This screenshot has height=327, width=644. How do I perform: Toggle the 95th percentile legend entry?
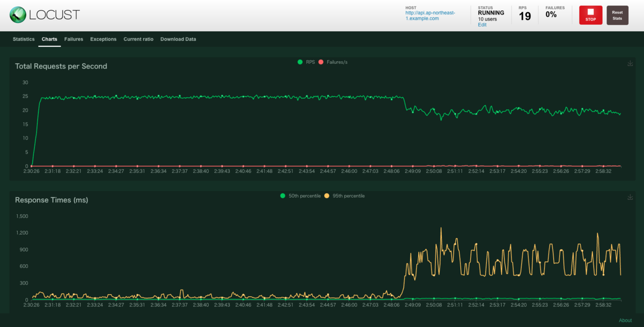click(345, 196)
